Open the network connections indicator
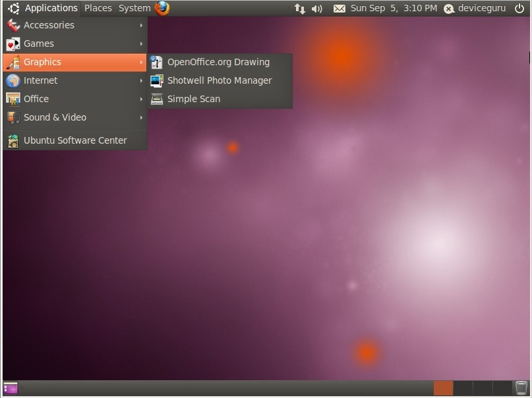 [299, 9]
